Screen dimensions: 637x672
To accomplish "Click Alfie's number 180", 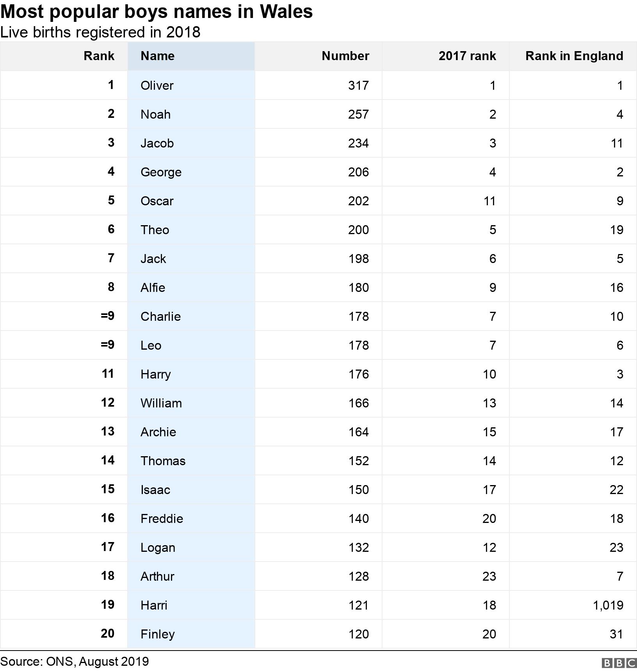I will [358, 287].
